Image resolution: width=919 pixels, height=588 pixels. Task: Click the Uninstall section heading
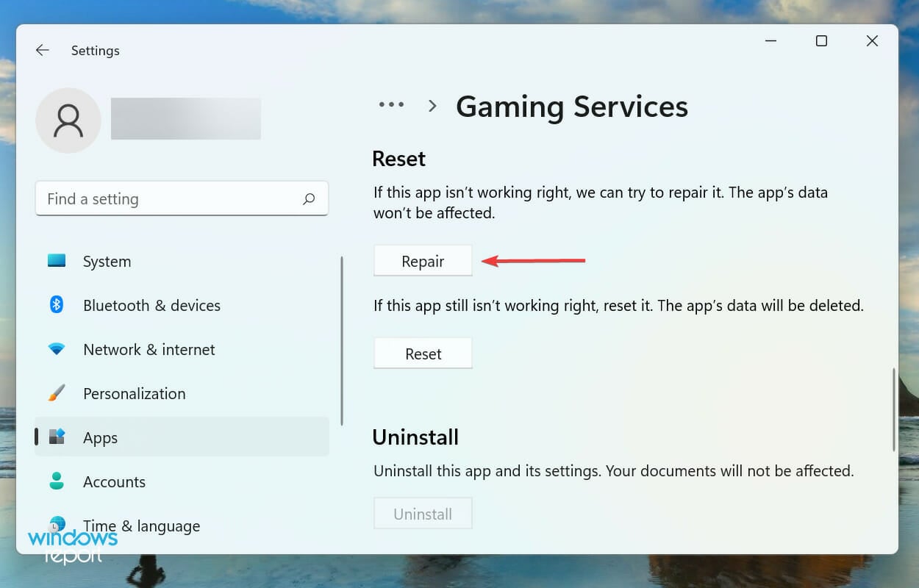(415, 437)
